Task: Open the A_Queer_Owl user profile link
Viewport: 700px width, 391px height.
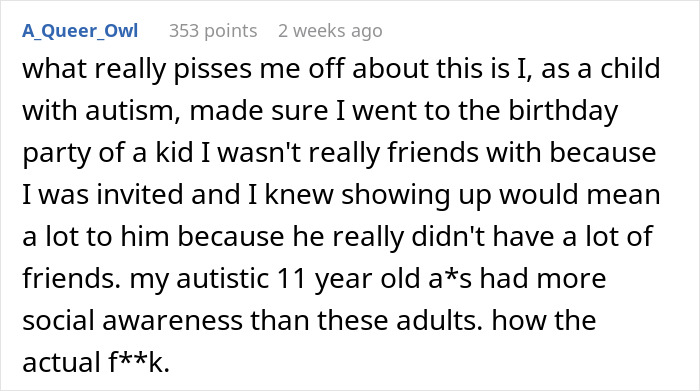Action: 80,31
